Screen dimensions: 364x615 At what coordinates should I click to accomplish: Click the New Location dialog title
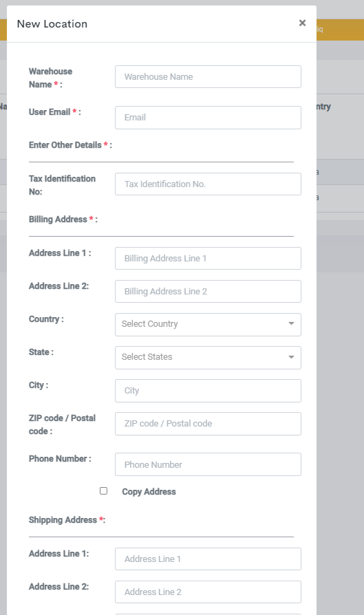(x=52, y=24)
